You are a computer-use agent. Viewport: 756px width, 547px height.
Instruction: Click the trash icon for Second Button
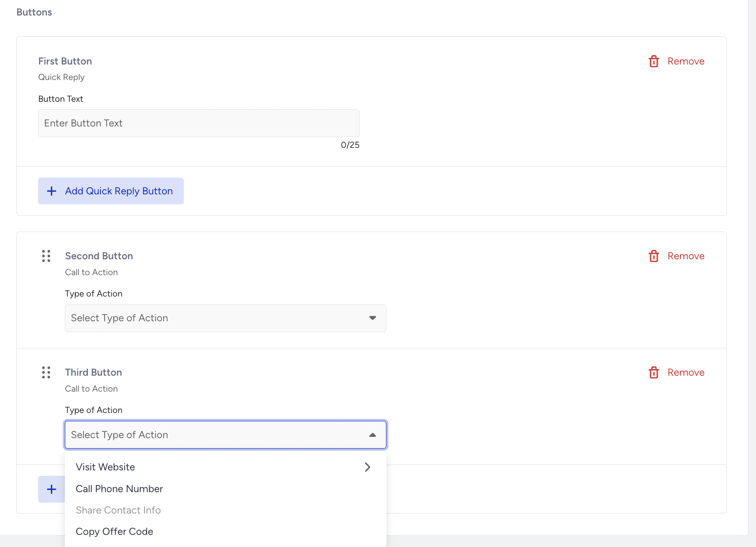pyautogui.click(x=654, y=256)
